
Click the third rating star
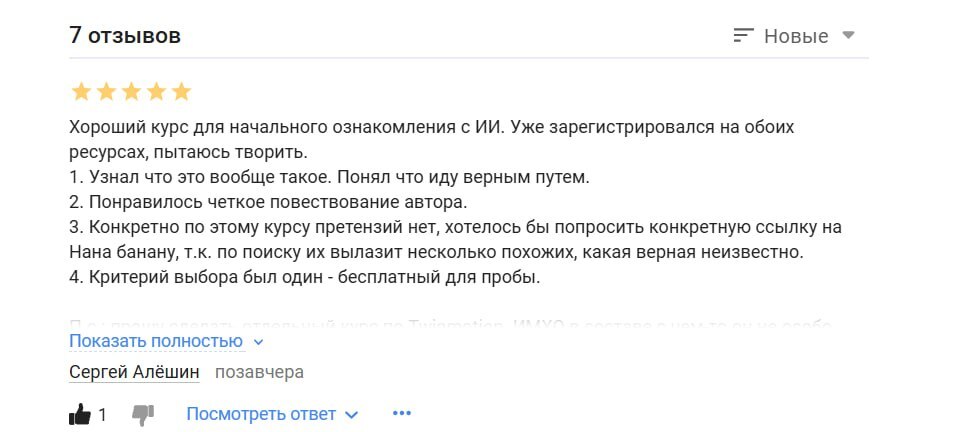[131, 92]
